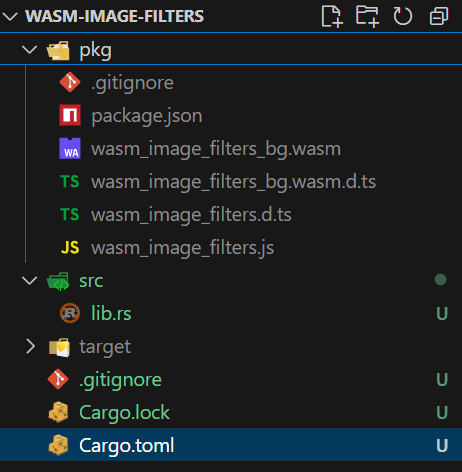Viewport: 462px width, 472px height.
Task: Open wasm_image_filters.js file
Action: [x=183, y=248]
